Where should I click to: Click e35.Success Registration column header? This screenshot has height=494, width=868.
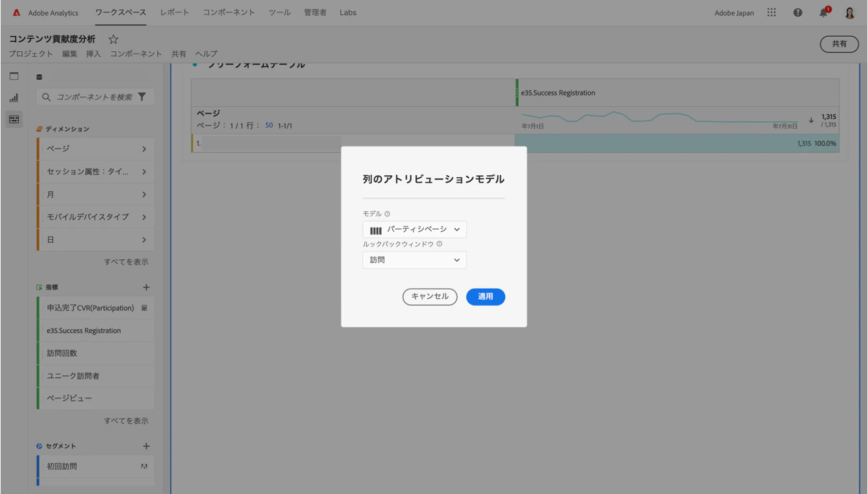click(677, 93)
